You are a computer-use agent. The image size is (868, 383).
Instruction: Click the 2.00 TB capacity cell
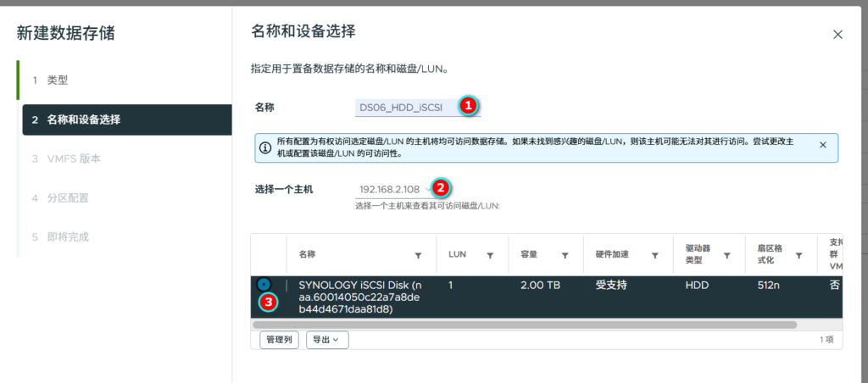tap(538, 286)
